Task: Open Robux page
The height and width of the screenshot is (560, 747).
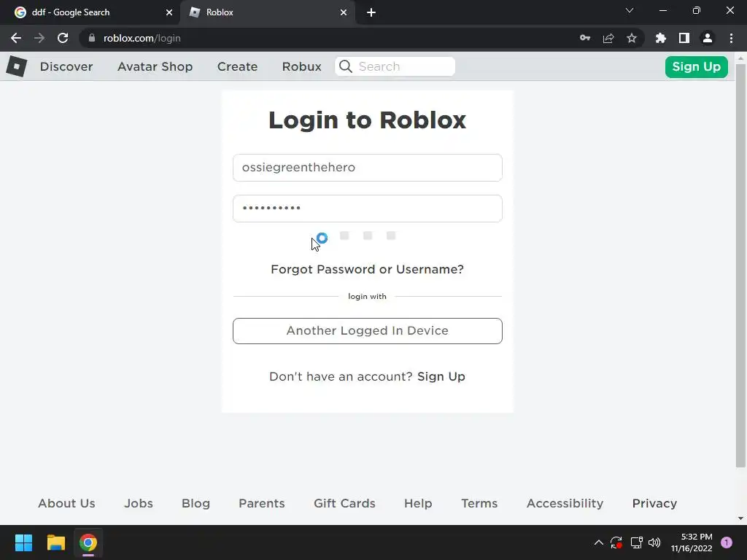Action: pos(301,66)
